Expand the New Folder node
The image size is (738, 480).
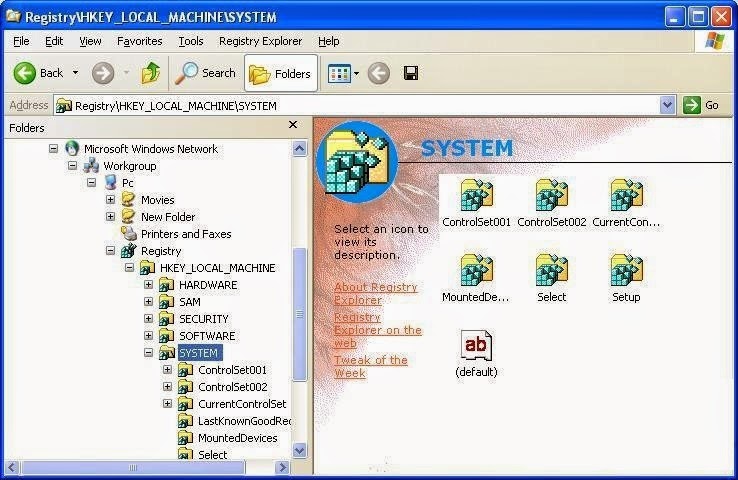tap(110, 216)
